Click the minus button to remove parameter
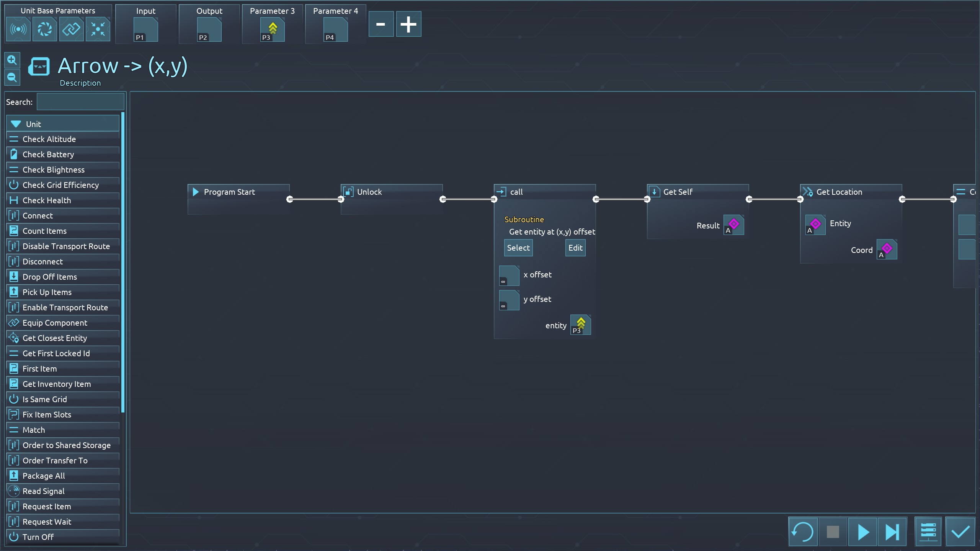 coord(381,24)
